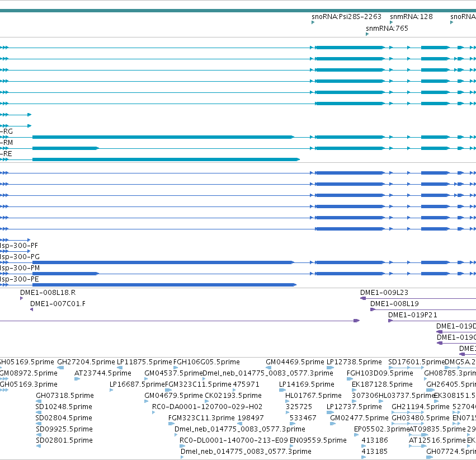The width and height of the screenshot is (476, 460).
Task: Click the EN09559.5prime EST label
Action: pyautogui.click(x=318, y=440)
